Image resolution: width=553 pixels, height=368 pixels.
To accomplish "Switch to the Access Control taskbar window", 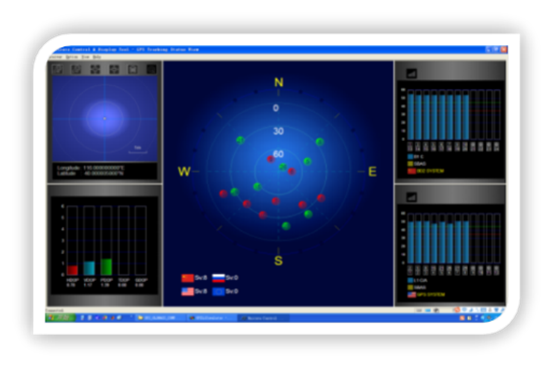I will tap(263, 318).
